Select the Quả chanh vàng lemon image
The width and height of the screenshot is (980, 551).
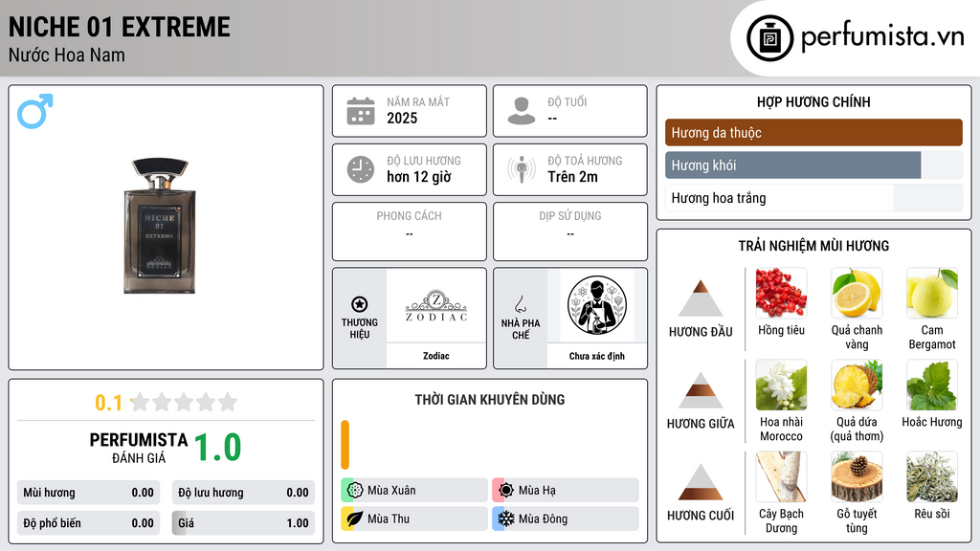coord(857,293)
